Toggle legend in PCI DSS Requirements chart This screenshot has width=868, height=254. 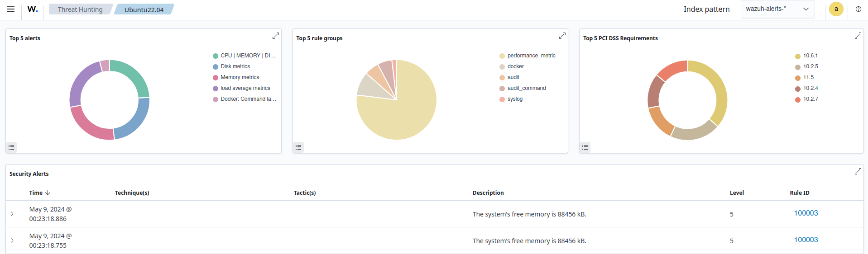[585, 147]
